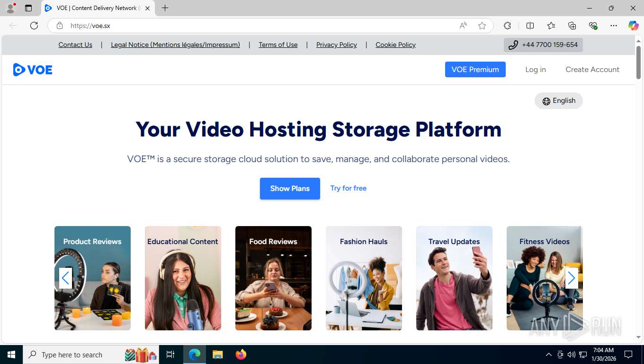644x364 pixels.
Task: Open the Favorites list icon
Action: pyautogui.click(x=551, y=26)
